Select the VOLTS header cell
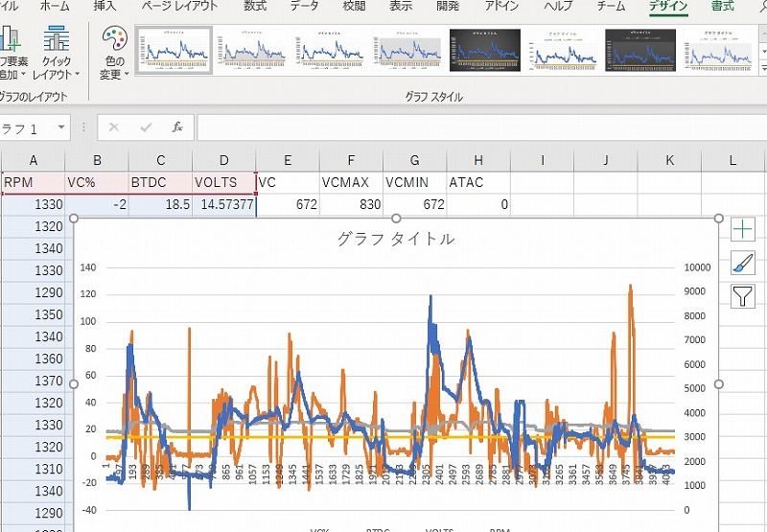The height and width of the screenshot is (532, 767). 223,181
